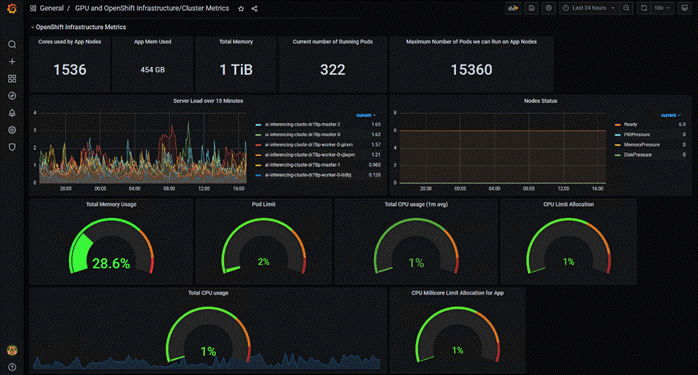Toggle the Ready series in Nodes Status
Image resolution: width=698 pixels, height=375 pixels.
pos(630,125)
